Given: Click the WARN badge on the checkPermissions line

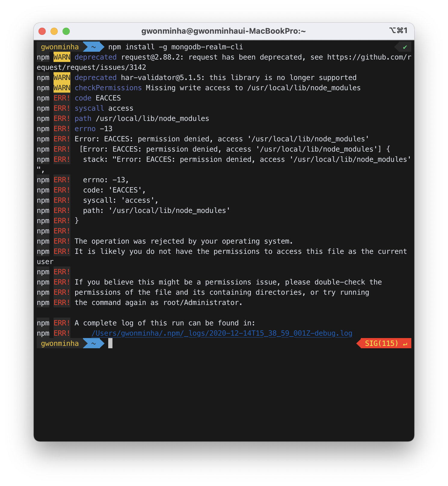Looking at the screenshot, I should (x=62, y=88).
